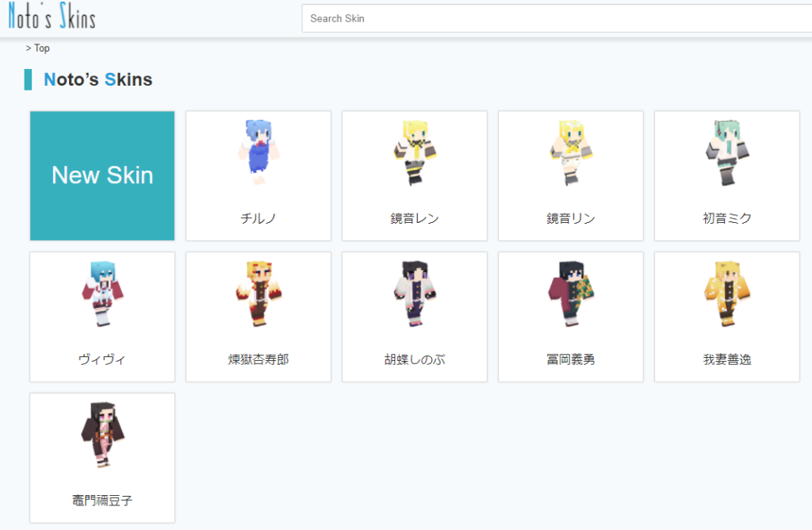Click the 竈門禰豆子 name label
The width and height of the screenshot is (812, 530).
tap(102, 501)
